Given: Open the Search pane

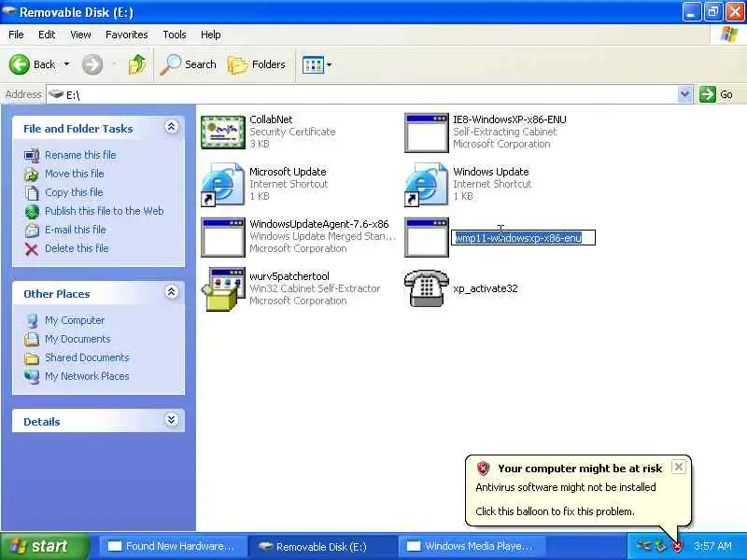Looking at the screenshot, I should tap(189, 64).
